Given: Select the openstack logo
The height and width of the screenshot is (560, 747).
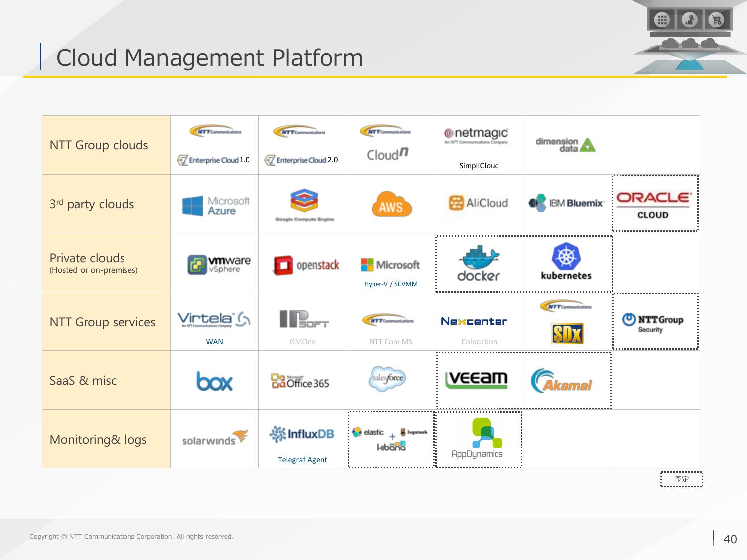Looking at the screenshot, I should (306, 265).
